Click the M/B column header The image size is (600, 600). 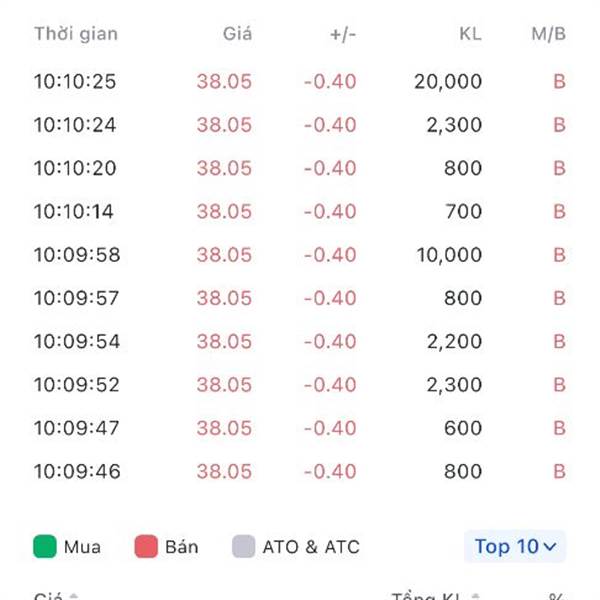548,34
